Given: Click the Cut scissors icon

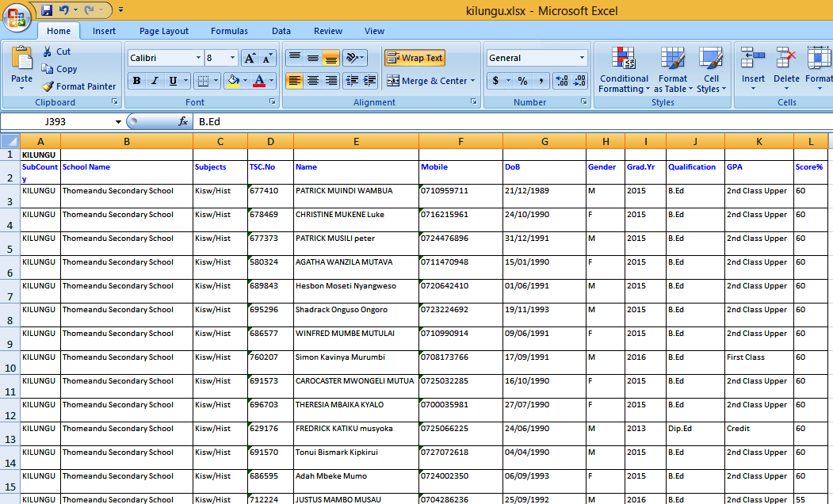Looking at the screenshot, I should point(48,52).
